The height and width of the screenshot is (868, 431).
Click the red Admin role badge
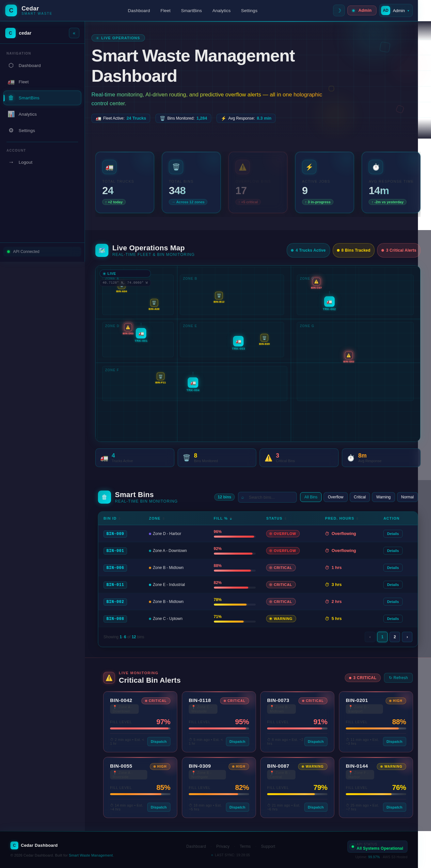coord(362,10)
